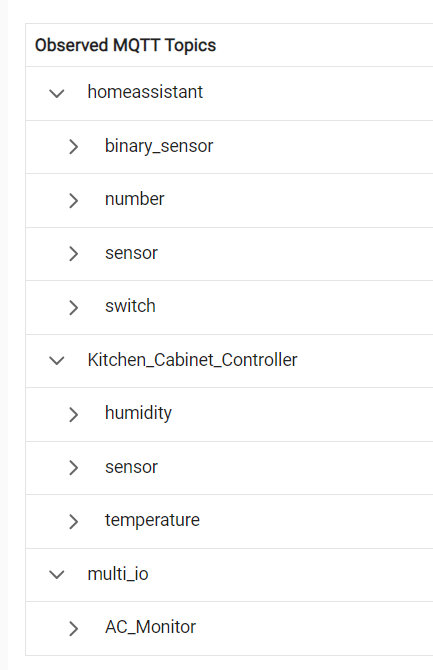Image resolution: width=433 pixels, height=670 pixels.
Task: Collapse the homeassistant topic chevron
Action: point(56,93)
